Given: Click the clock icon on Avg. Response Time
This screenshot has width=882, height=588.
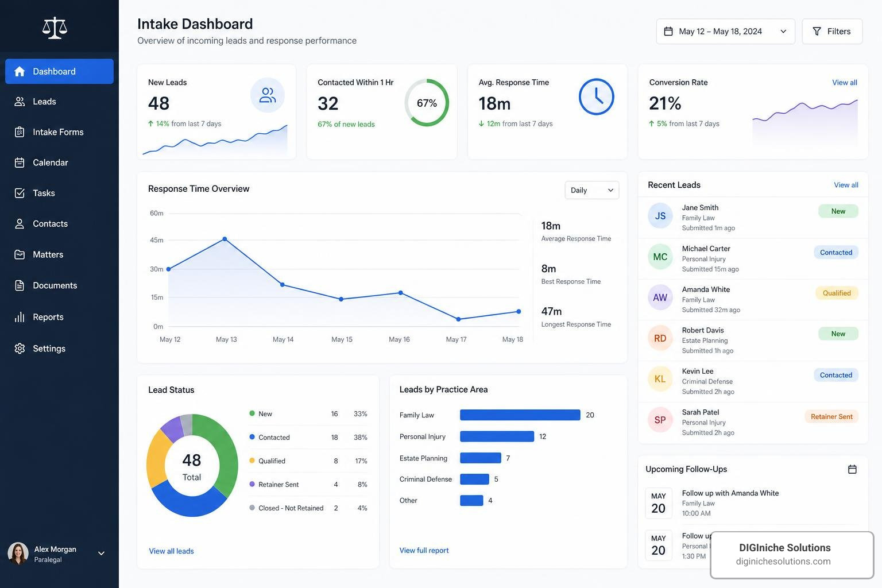Looking at the screenshot, I should point(597,96).
